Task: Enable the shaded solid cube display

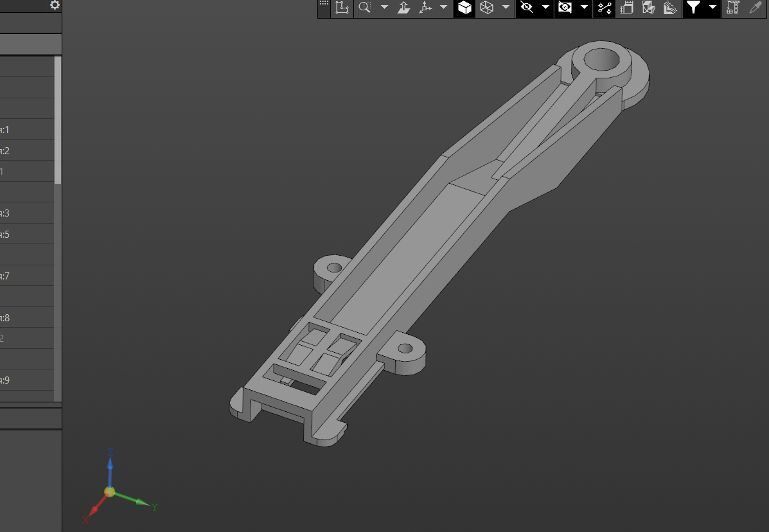Action: coord(464,8)
